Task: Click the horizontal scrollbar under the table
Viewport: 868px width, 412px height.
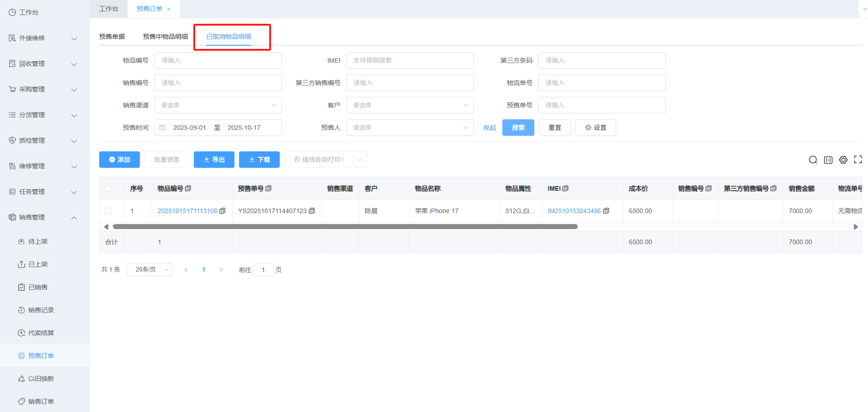Action: click(x=345, y=227)
